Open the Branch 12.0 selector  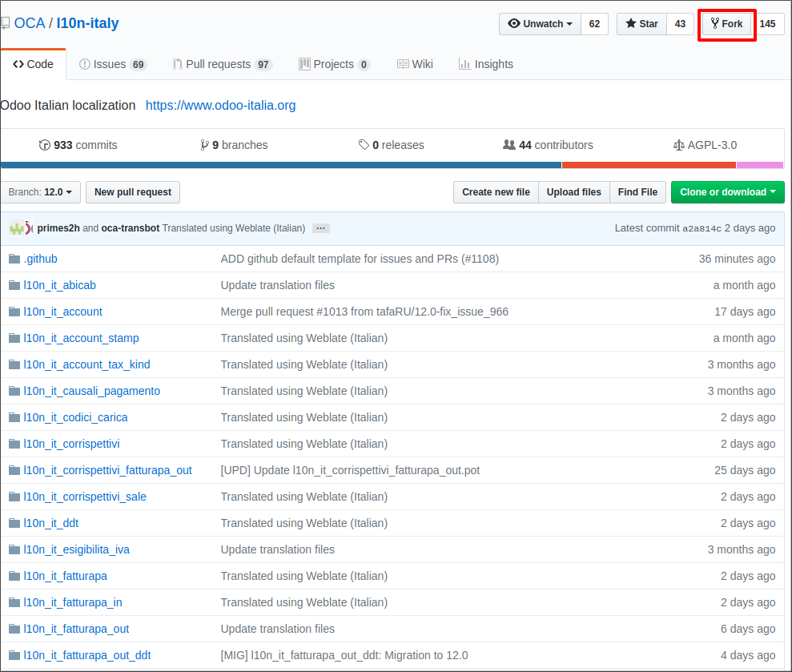coord(40,192)
